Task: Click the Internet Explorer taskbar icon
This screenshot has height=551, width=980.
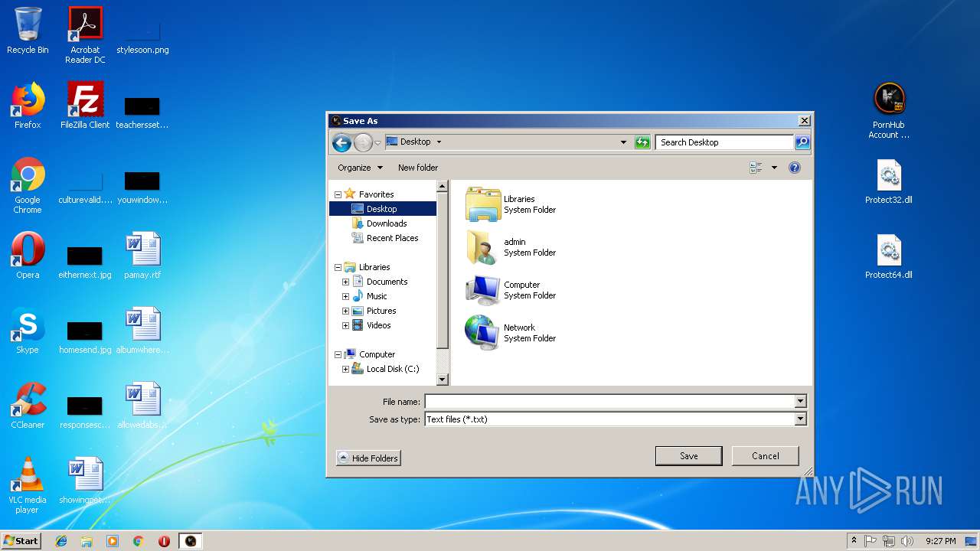Action: pyautogui.click(x=61, y=541)
